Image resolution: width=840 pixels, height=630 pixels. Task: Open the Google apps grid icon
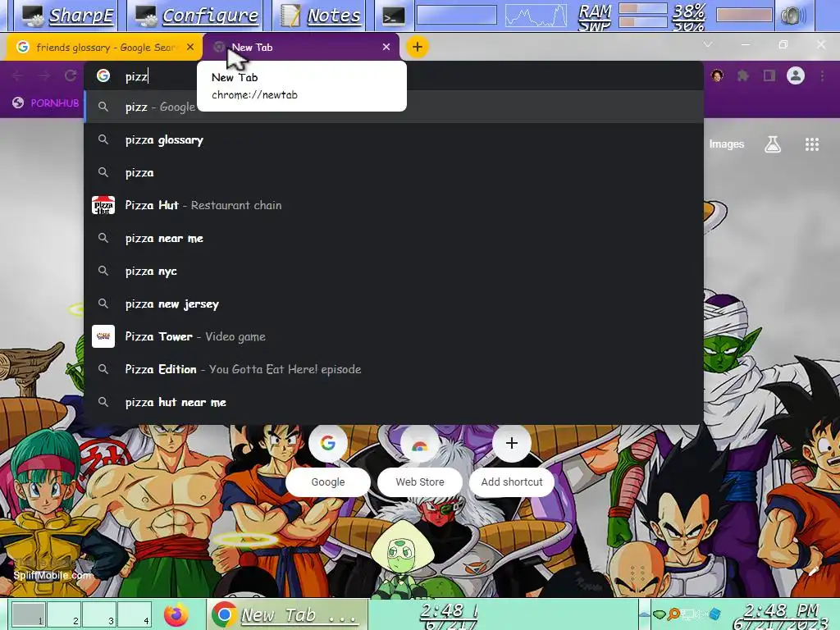click(x=812, y=144)
